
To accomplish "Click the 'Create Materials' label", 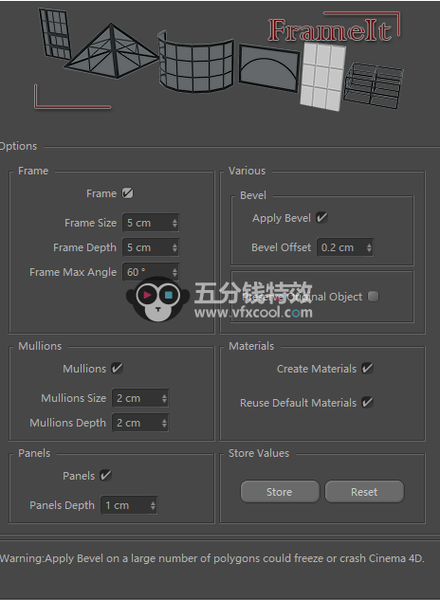I will pyautogui.click(x=316, y=369).
